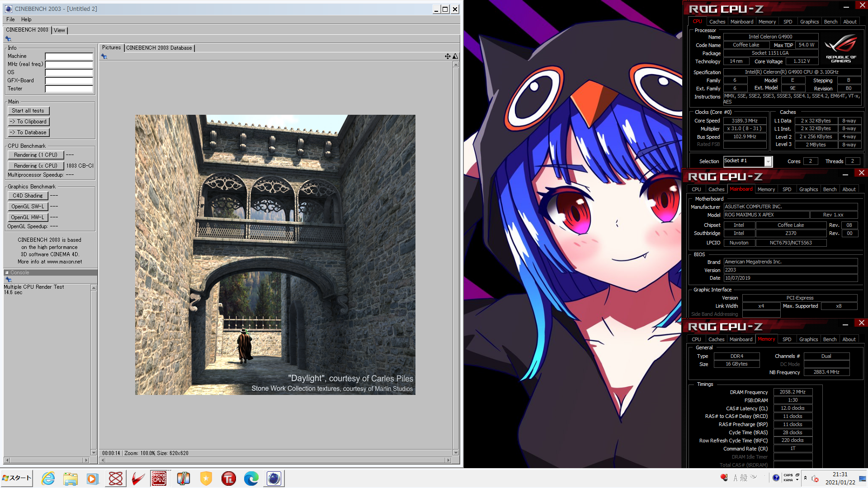868x488 pixels.
Task: Open the red TL taskbar icon
Action: click(x=228, y=479)
